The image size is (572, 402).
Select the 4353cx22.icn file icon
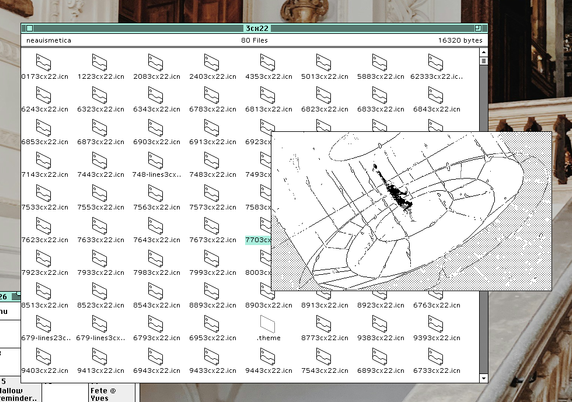(x=267, y=63)
